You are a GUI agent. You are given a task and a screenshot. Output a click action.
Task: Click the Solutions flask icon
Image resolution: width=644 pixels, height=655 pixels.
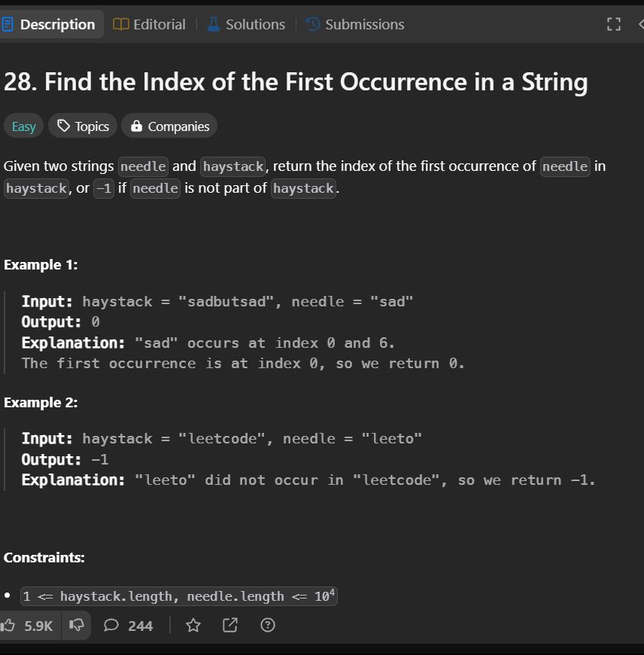point(214,24)
